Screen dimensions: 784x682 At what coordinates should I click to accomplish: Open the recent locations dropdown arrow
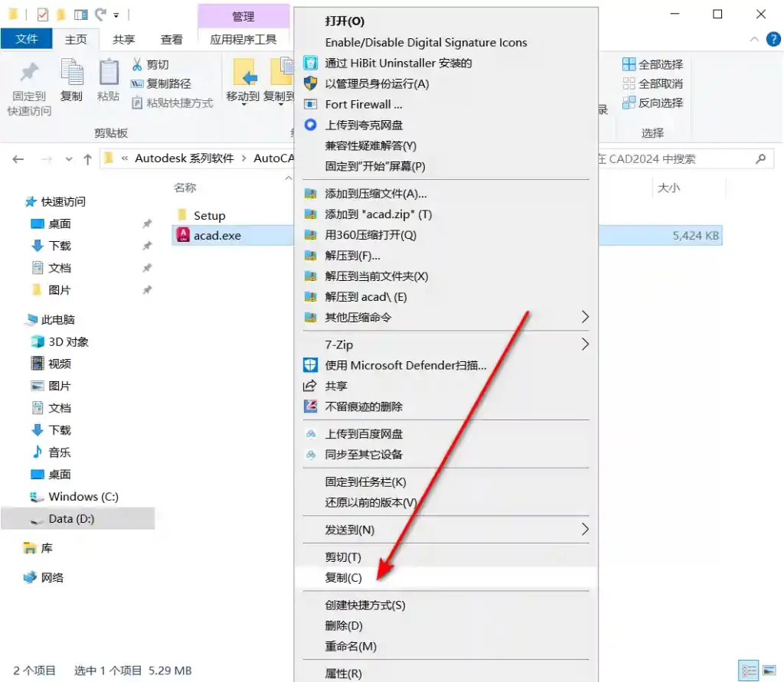pyautogui.click(x=68, y=159)
